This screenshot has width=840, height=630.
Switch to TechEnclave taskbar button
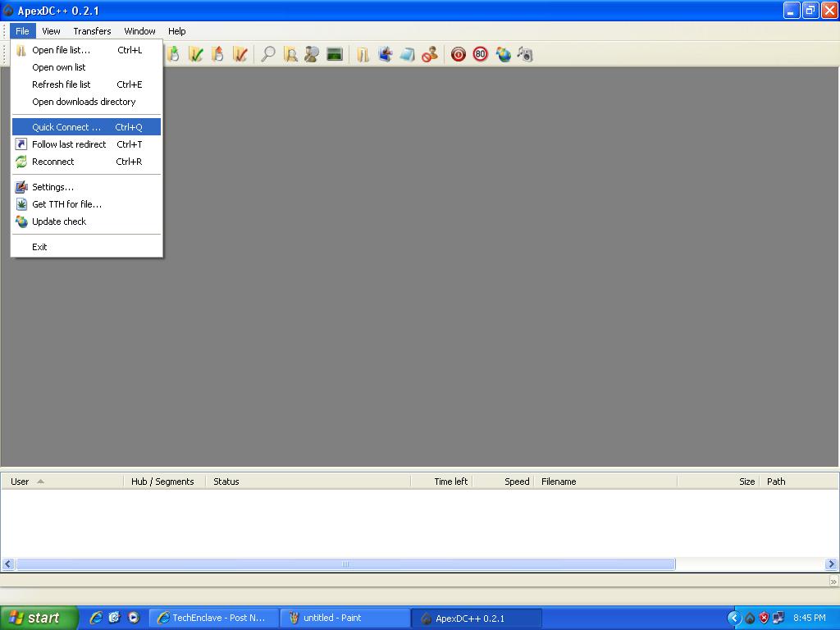(213, 618)
